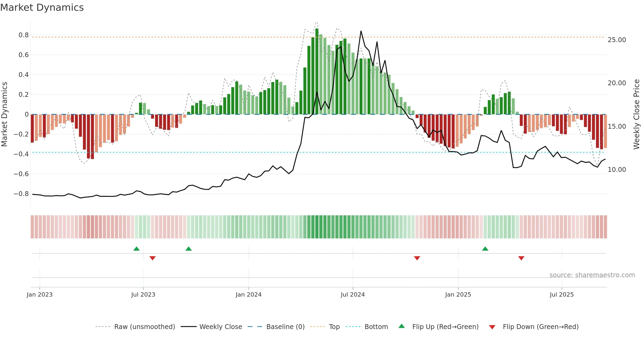Toggle the Baseline (0) legend entry
The height and width of the screenshot is (362, 644).
click(276, 327)
